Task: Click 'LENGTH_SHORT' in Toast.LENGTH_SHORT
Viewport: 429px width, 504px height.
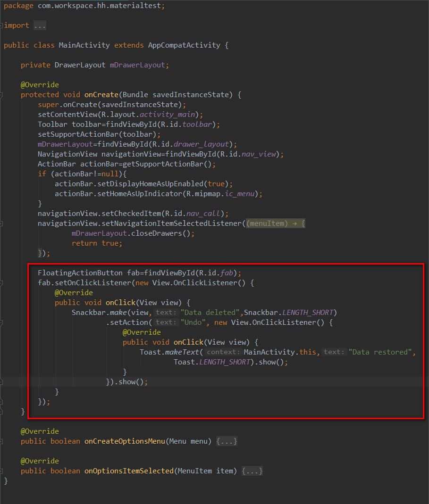Action: click(x=225, y=362)
